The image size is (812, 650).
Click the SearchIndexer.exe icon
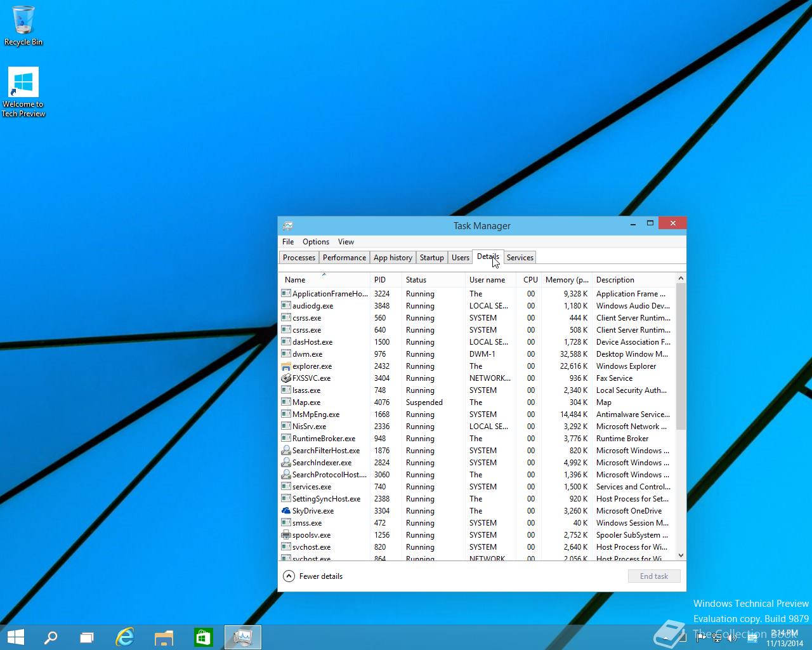286,463
